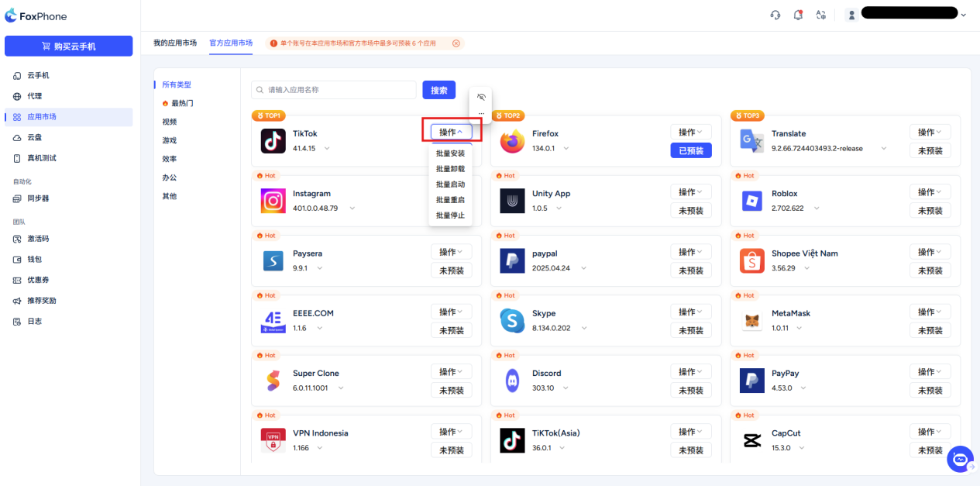Toggle Firefox 已预装 preinstall button
The height and width of the screenshot is (486, 980).
[690, 151]
